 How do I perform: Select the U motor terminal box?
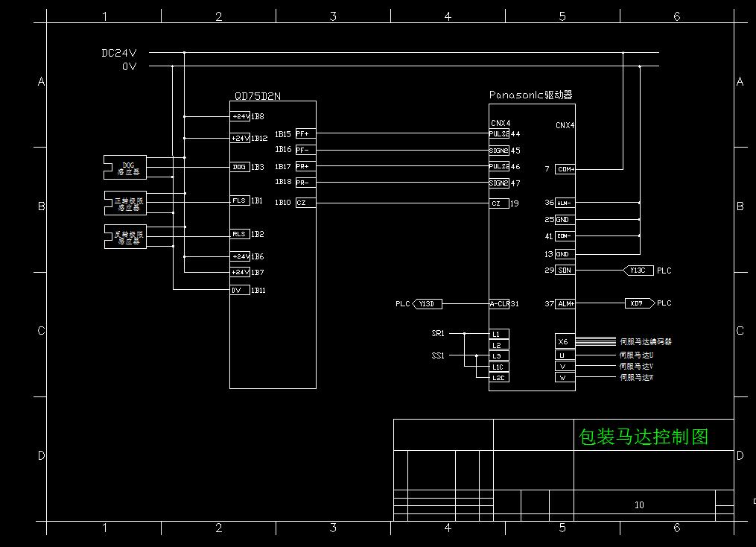coord(565,355)
